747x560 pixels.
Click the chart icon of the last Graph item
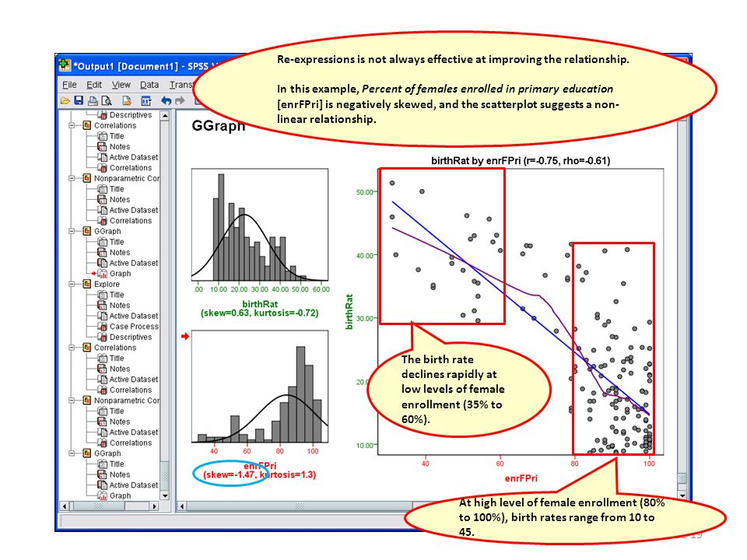(x=102, y=495)
